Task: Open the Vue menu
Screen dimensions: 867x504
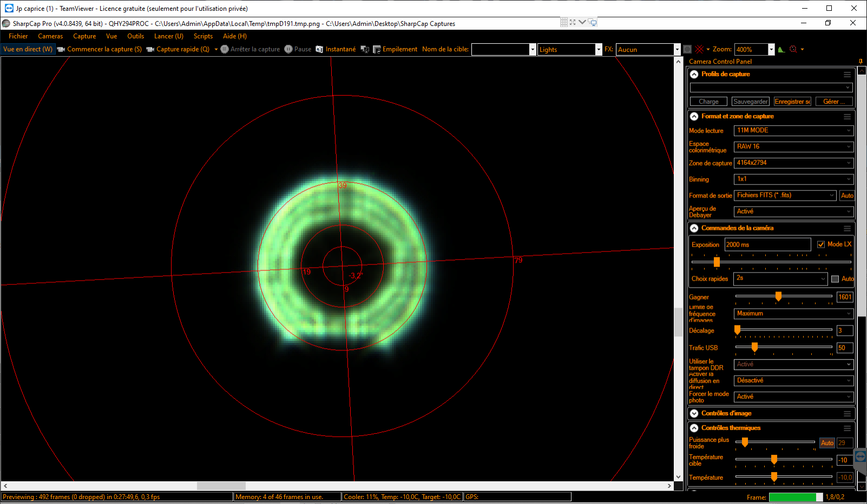Action: [111, 36]
